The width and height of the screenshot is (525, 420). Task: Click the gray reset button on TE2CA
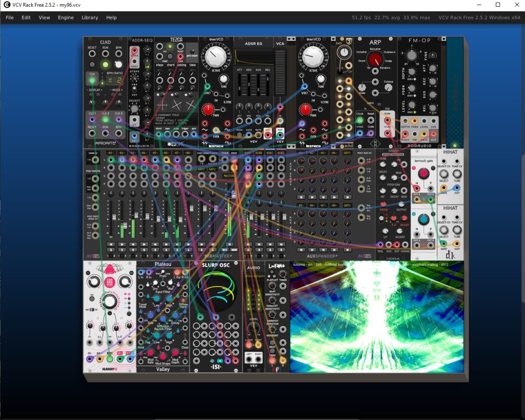[170, 56]
